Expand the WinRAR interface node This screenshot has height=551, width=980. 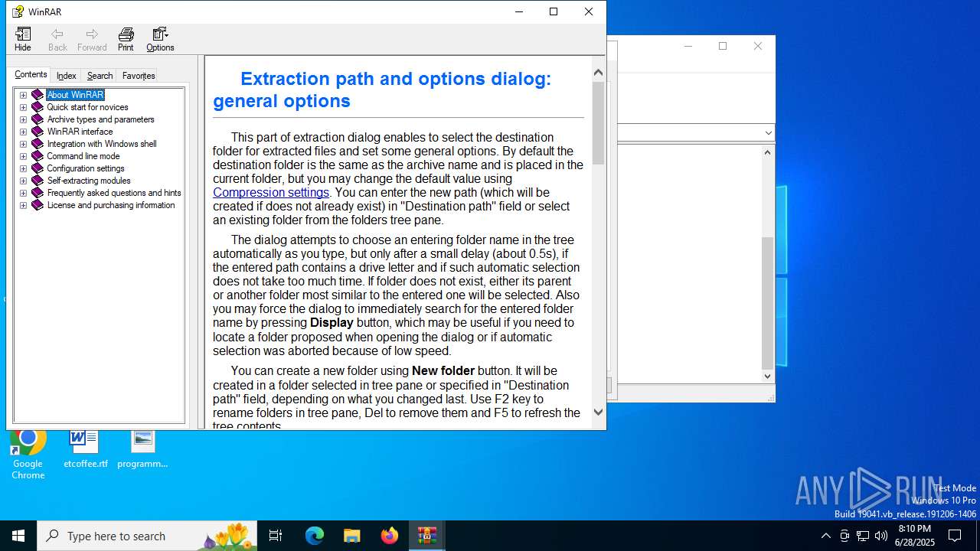click(x=23, y=132)
